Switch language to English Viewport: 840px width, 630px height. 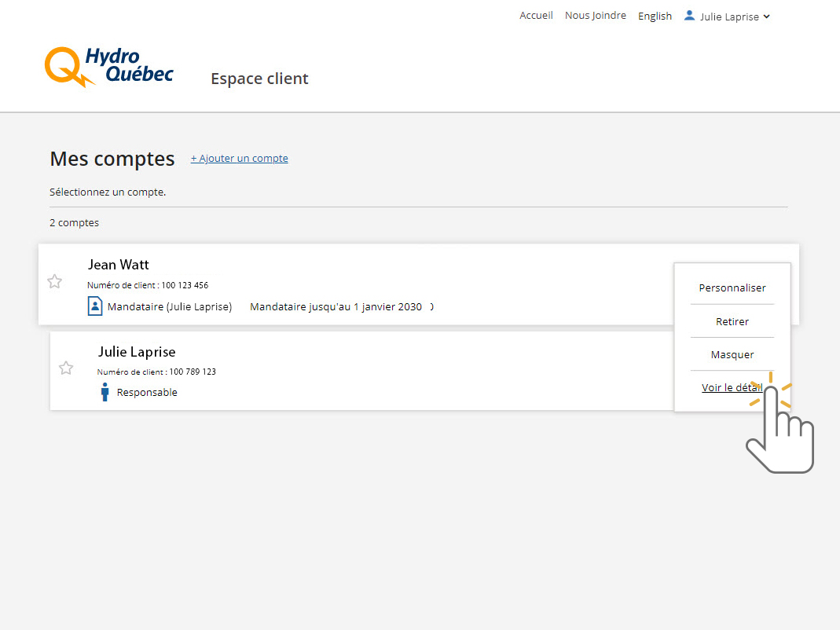[x=655, y=16]
